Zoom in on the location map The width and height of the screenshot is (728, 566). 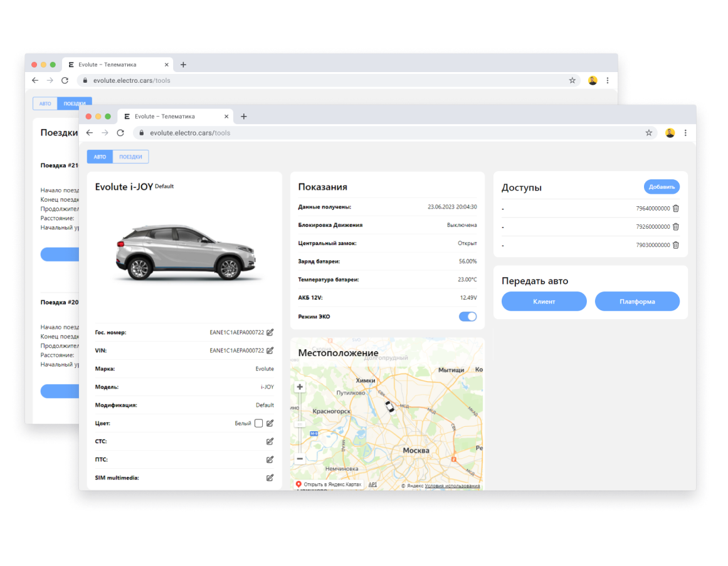[300, 387]
